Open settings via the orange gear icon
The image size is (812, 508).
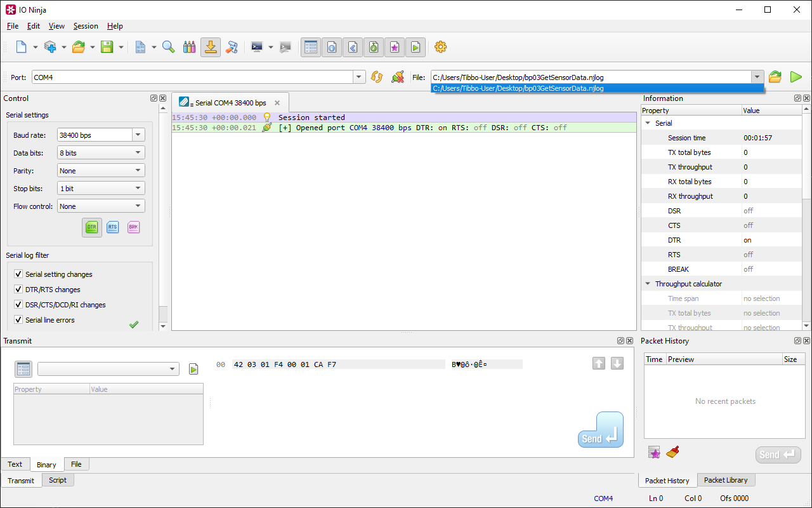[x=441, y=47]
